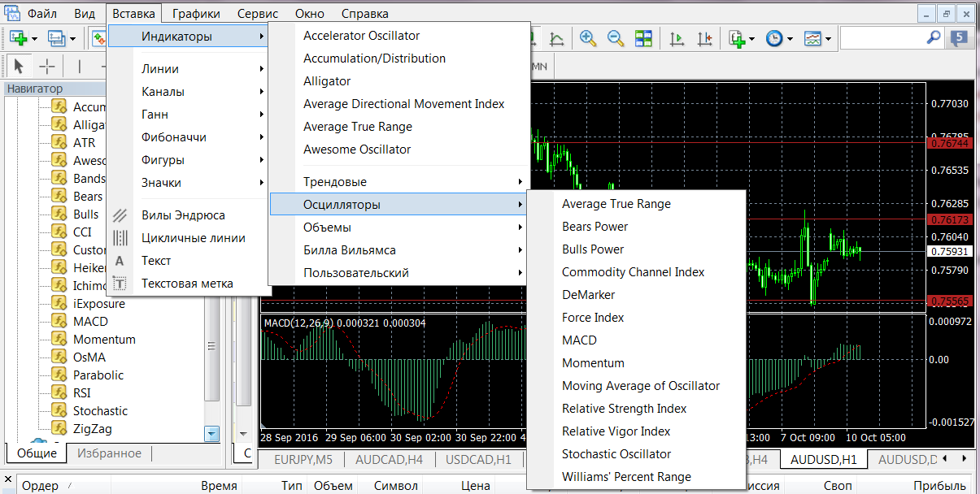Image resolution: width=980 pixels, height=494 pixels.
Task: Click the Andrews pitchfork icon in the menu
Action: pos(120,215)
